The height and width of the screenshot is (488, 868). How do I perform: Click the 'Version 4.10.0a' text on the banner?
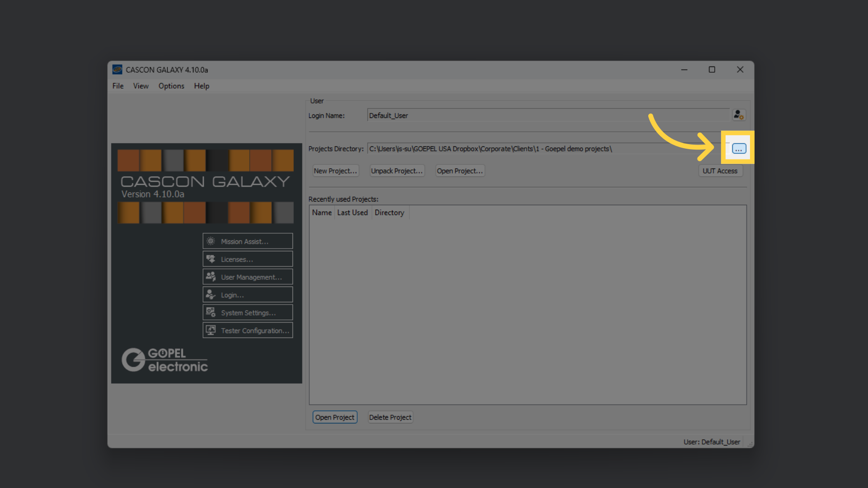pos(153,194)
